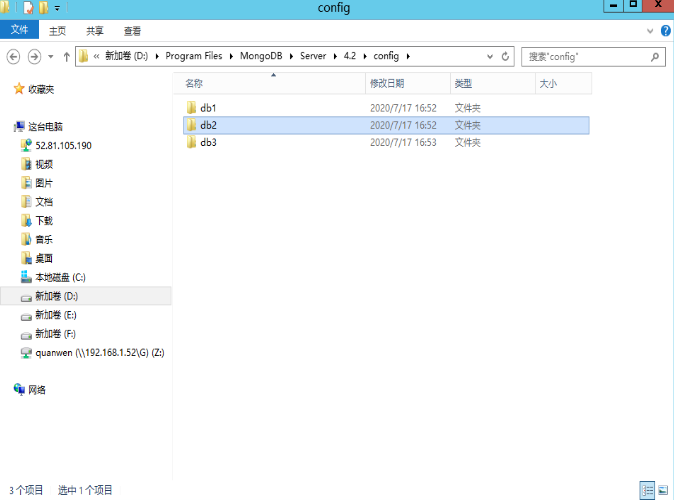The height and width of the screenshot is (500, 674).
Task: Open 网络 in the navigation pane
Action: [30, 390]
